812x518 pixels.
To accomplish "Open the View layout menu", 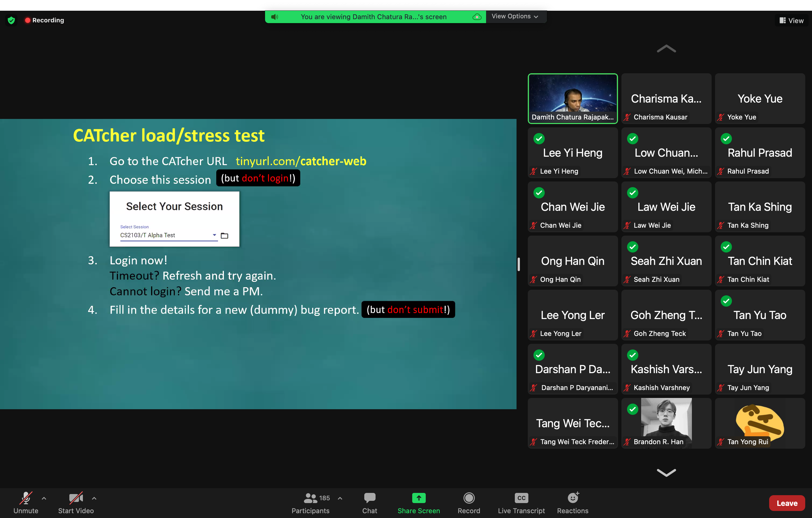I will [x=791, y=21].
